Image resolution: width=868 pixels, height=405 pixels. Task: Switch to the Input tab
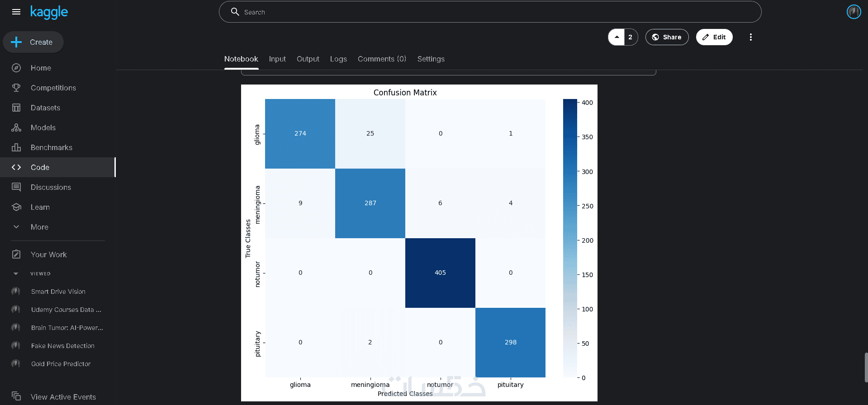tap(277, 59)
